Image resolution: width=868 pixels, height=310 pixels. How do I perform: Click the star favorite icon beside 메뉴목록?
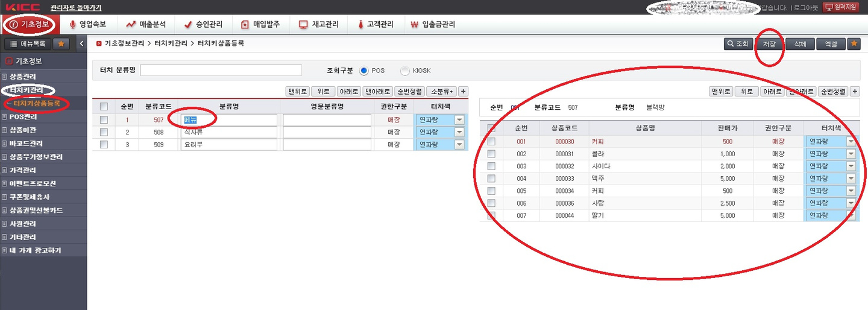(x=61, y=43)
